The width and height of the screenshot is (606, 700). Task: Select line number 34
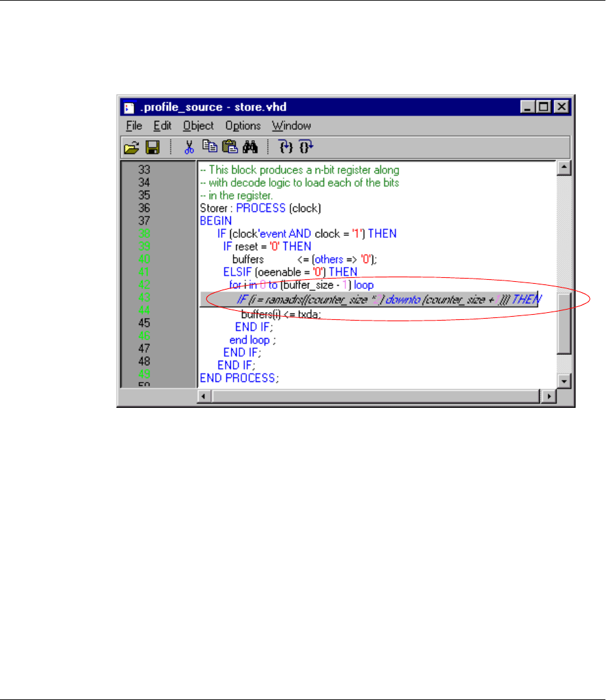pos(144,182)
